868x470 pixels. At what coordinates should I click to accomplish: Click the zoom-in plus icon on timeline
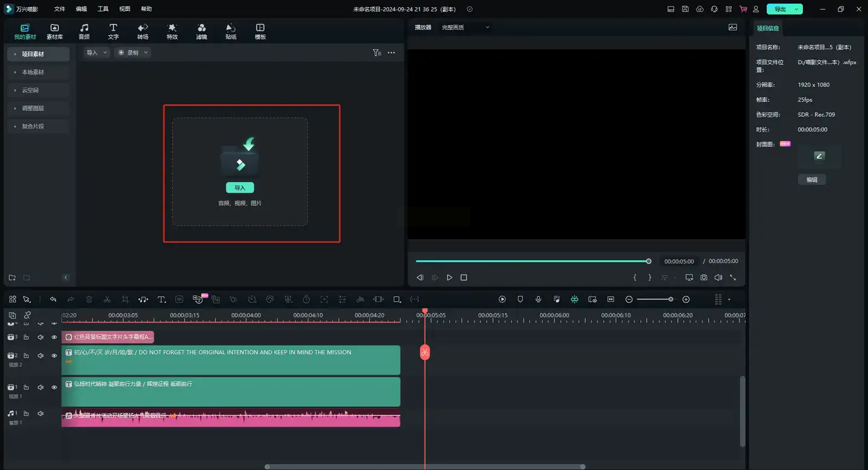pyautogui.click(x=686, y=299)
